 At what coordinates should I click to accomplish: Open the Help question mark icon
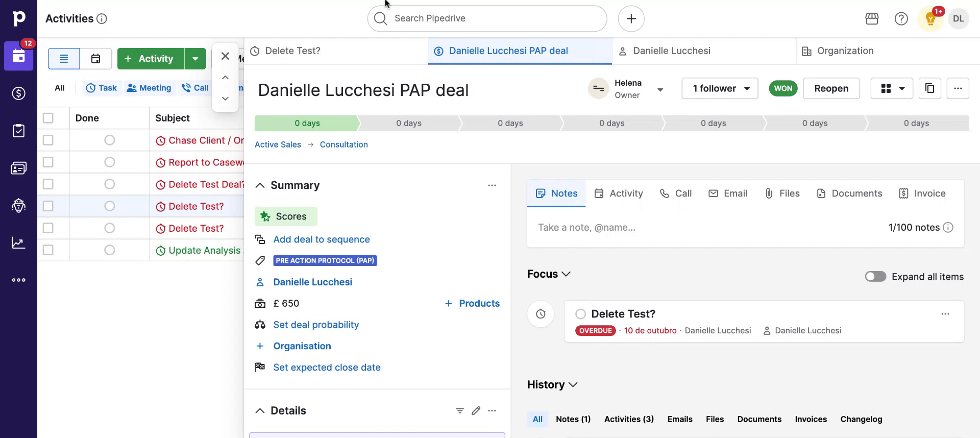901,19
